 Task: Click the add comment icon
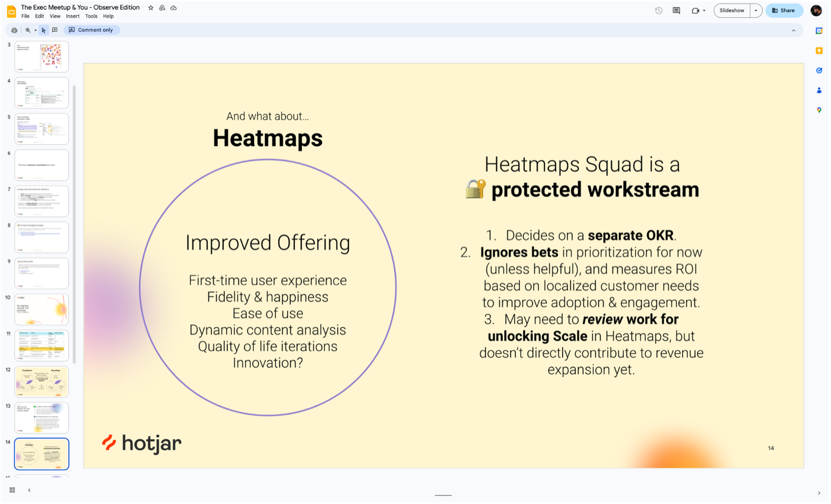pyautogui.click(x=55, y=30)
